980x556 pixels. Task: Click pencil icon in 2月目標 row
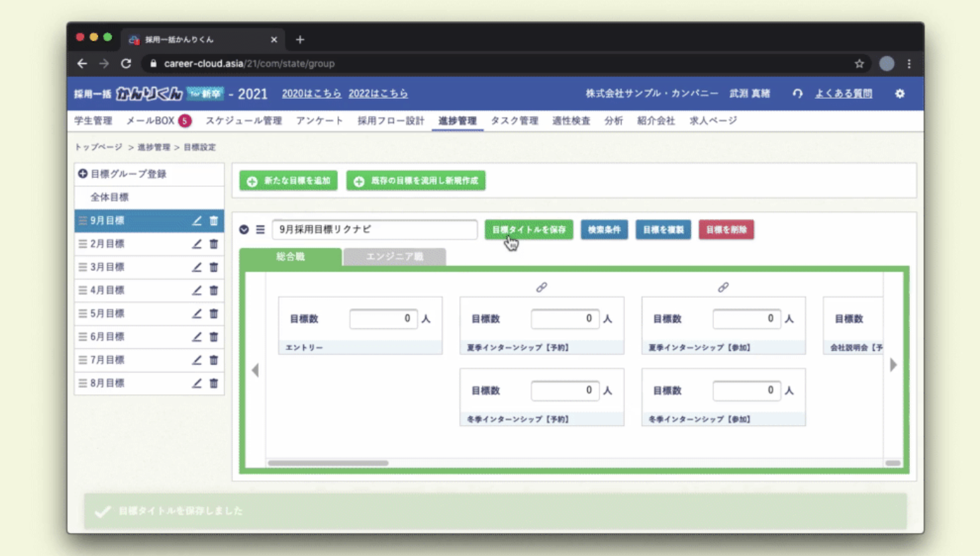[x=197, y=244]
